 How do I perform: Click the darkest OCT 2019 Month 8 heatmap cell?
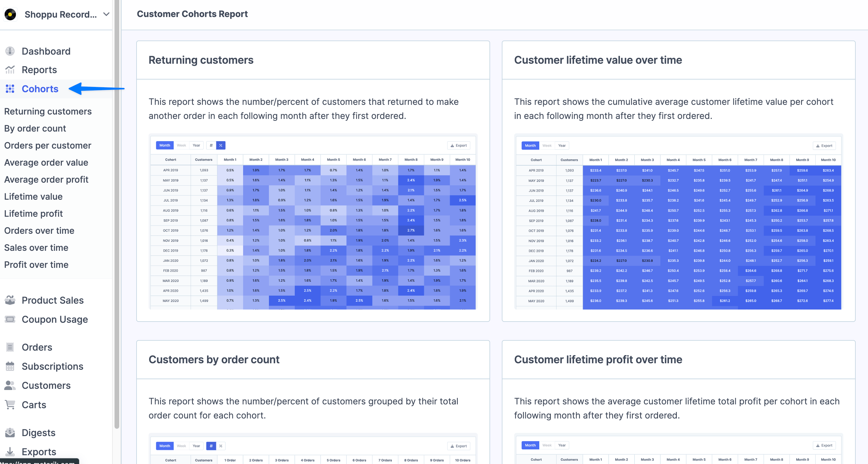click(x=411, y=231)
